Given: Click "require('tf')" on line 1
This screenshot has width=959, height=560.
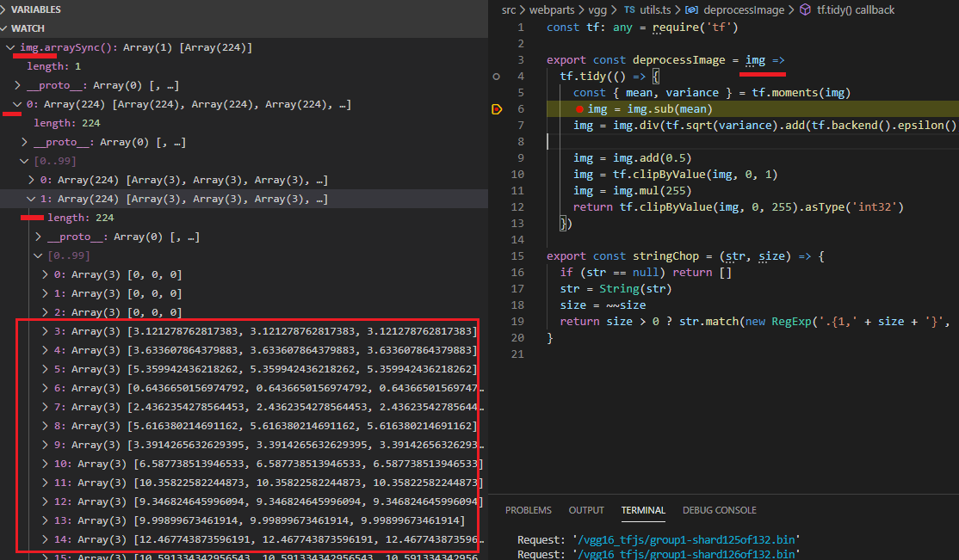Looking at the screenshot, I should pyautogui.click(x=696, y=28).
